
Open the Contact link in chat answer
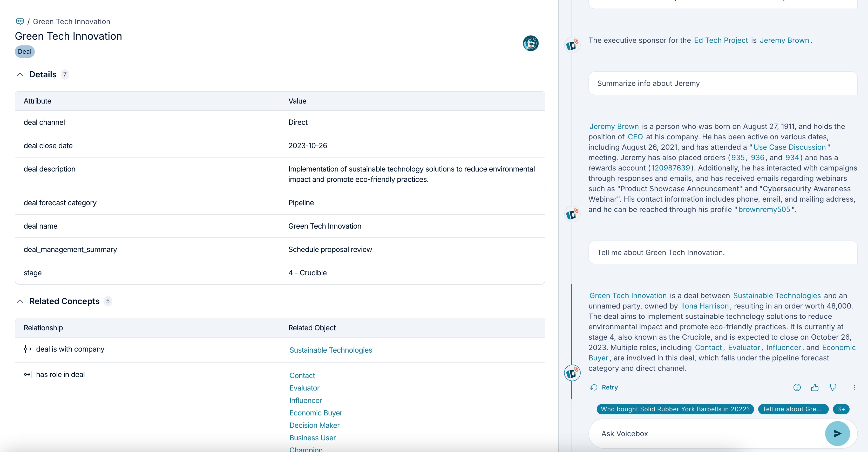click(708, 347)
